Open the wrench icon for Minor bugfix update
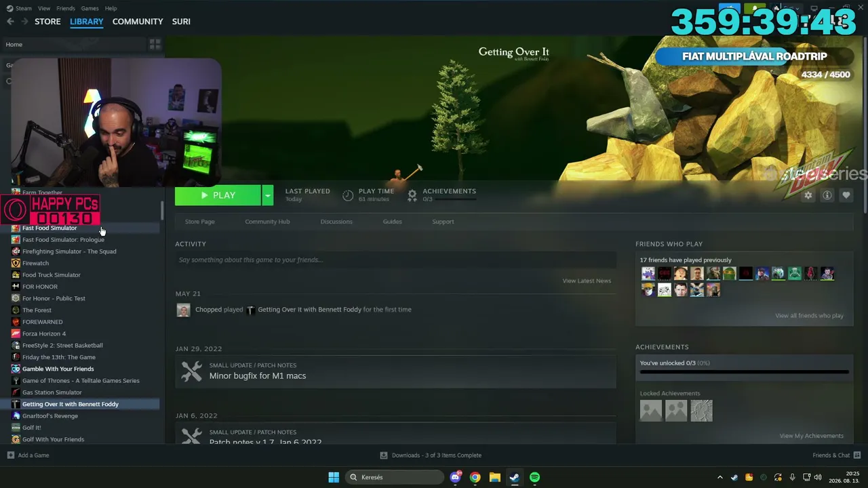 [x=191, y=371]
